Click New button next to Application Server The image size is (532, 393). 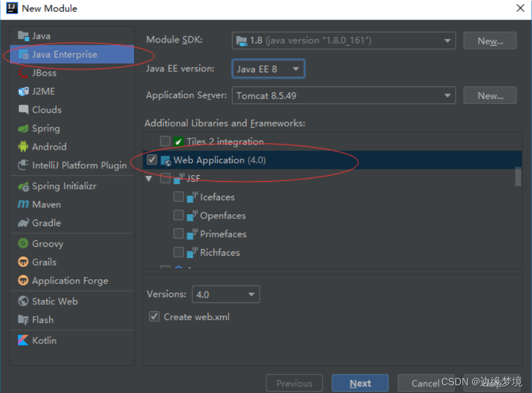point(490,95)
